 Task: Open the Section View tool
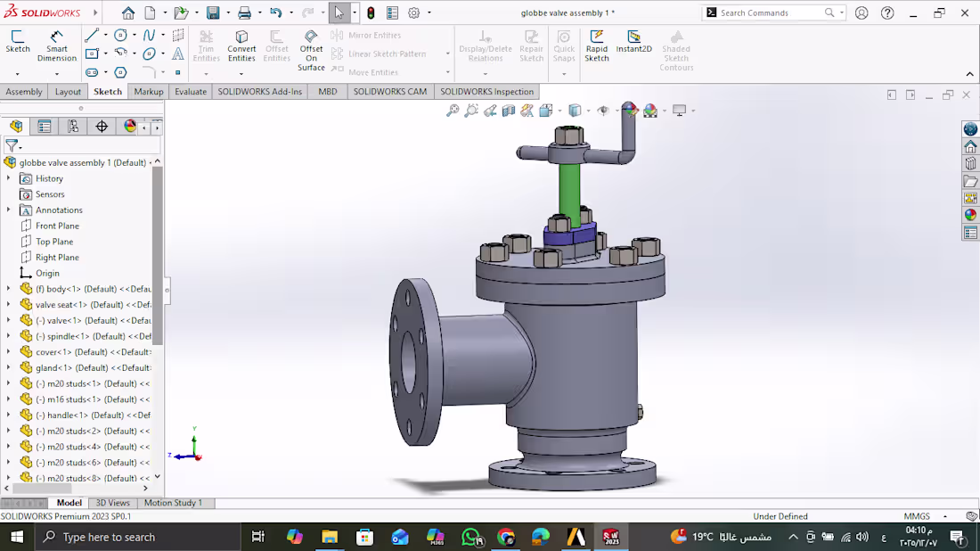pos(510,110)
